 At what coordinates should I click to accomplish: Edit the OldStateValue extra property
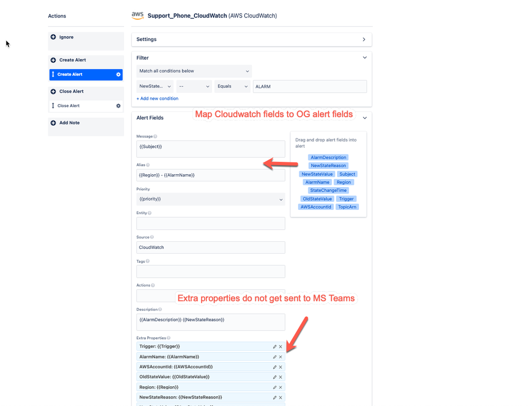click(275, 377)
